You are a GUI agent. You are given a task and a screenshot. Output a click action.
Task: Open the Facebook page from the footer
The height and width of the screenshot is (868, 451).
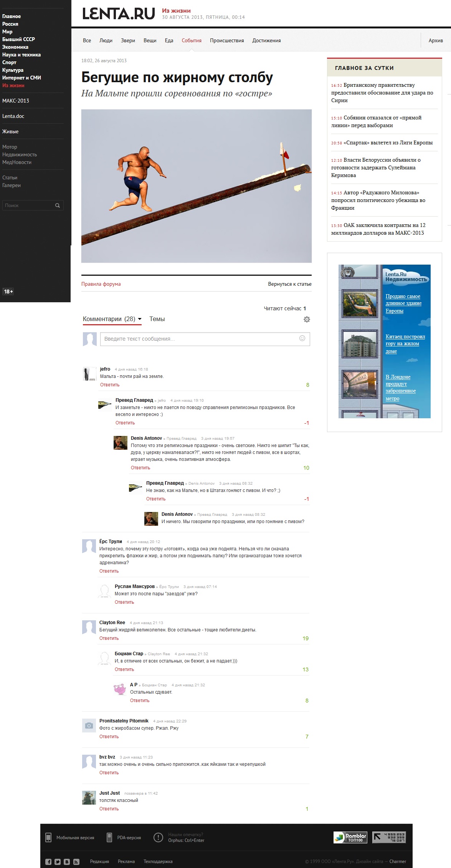tap(48, 861)
